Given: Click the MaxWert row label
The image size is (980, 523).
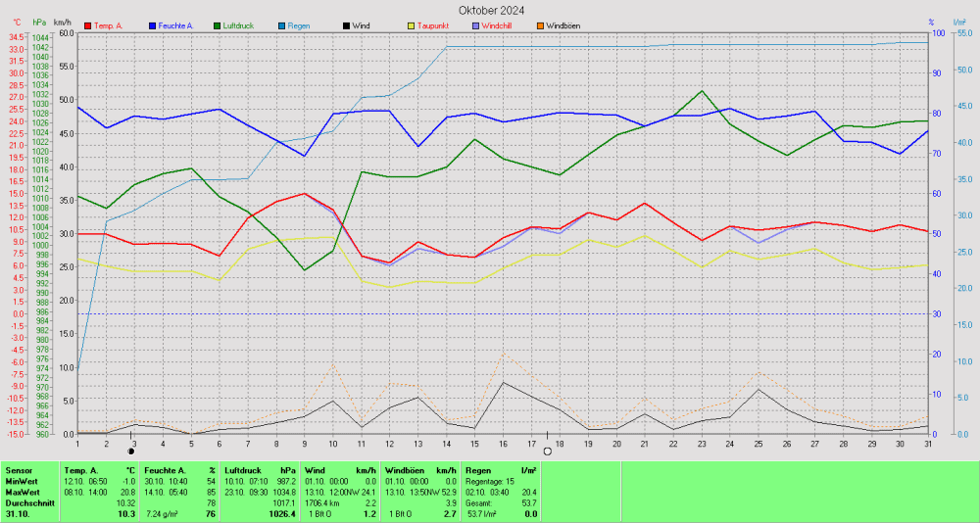Looking at the screenshot, I should pyautogui.click(x=24, y=493).
